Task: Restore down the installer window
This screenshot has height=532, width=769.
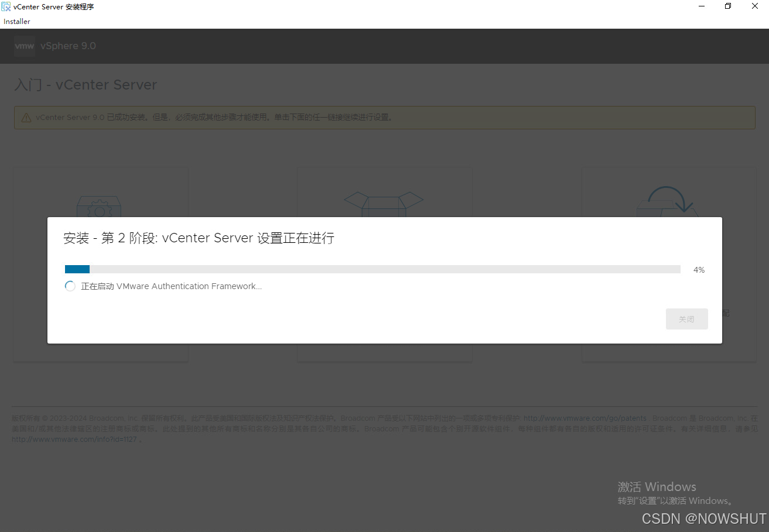Action: click(728, 6)
